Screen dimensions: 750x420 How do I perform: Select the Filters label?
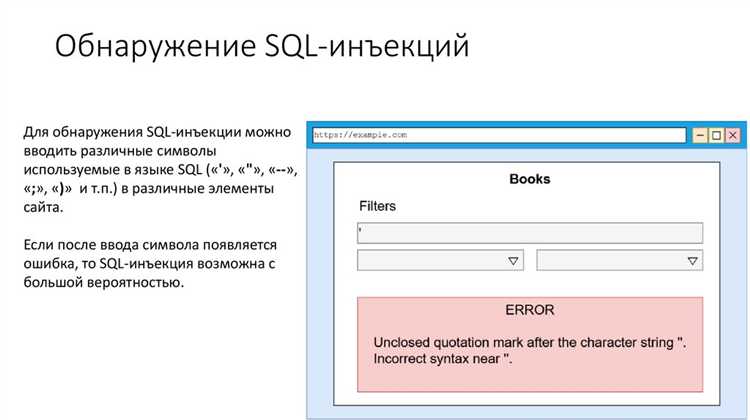(377, 206)
